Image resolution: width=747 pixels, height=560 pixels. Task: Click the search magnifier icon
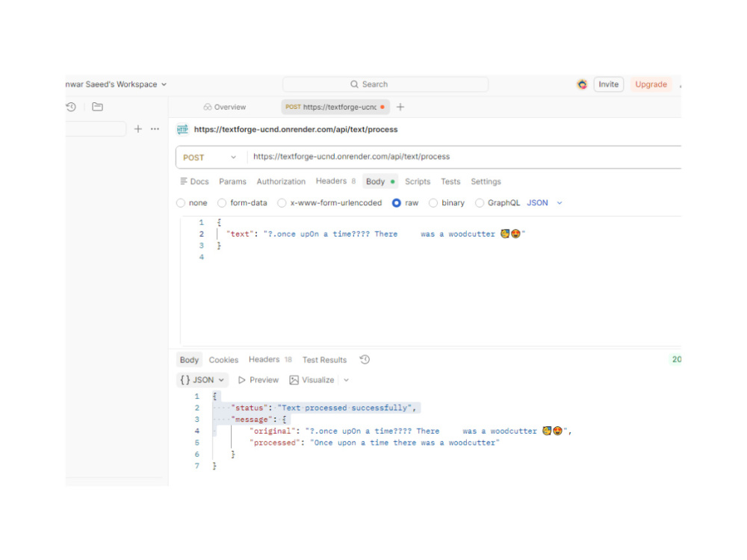click(354, 84)
